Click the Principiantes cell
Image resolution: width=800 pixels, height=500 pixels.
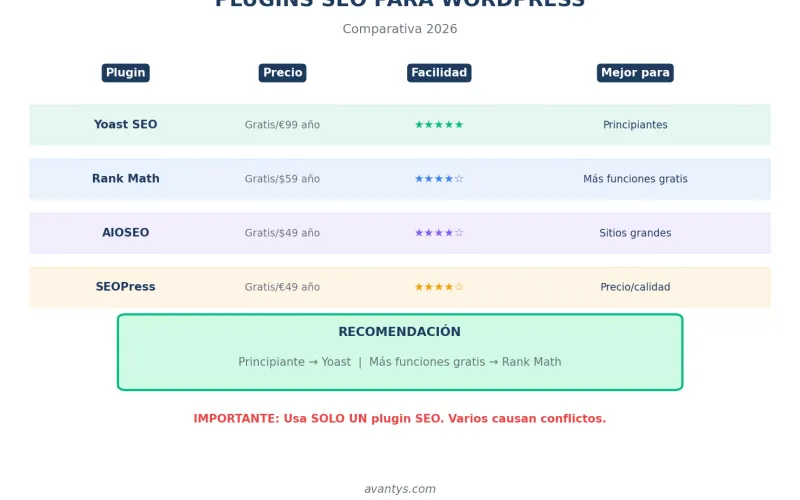[x=635, y=125]
